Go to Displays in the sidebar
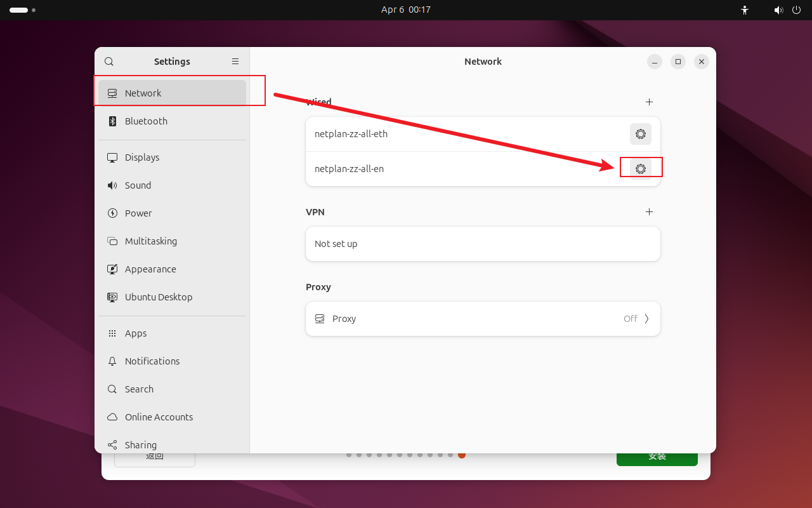The height and width of the screenshot is (508, 812). pos(172,157)
